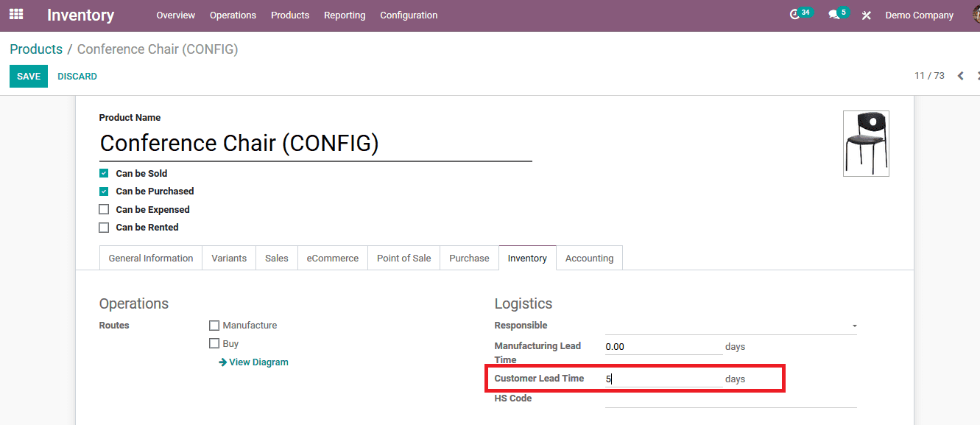Open the Overview menu

pos(176,15)
